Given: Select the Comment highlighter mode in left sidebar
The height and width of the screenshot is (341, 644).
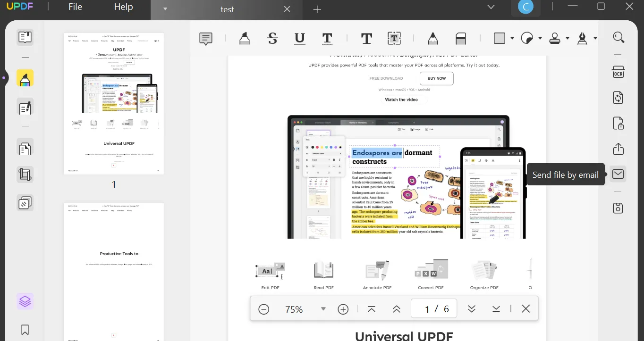Looking at the screenshot, I should pos(25,78).
